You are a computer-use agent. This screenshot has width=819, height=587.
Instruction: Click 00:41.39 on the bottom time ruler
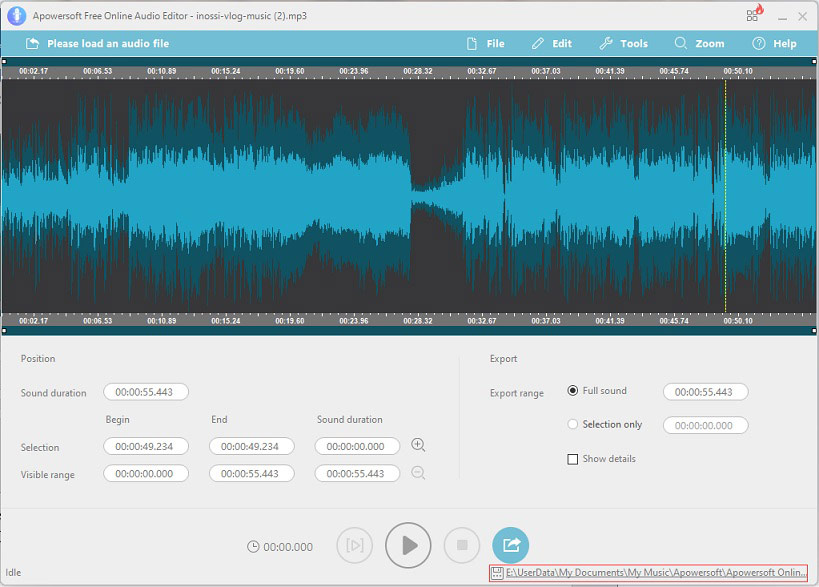[x=610, y=321]
